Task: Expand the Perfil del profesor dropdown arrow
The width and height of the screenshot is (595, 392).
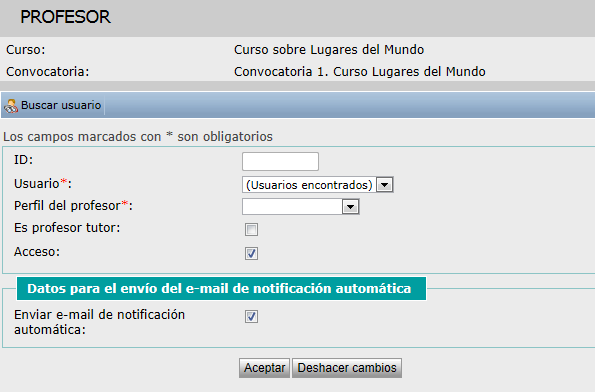Action: point(350,207)
